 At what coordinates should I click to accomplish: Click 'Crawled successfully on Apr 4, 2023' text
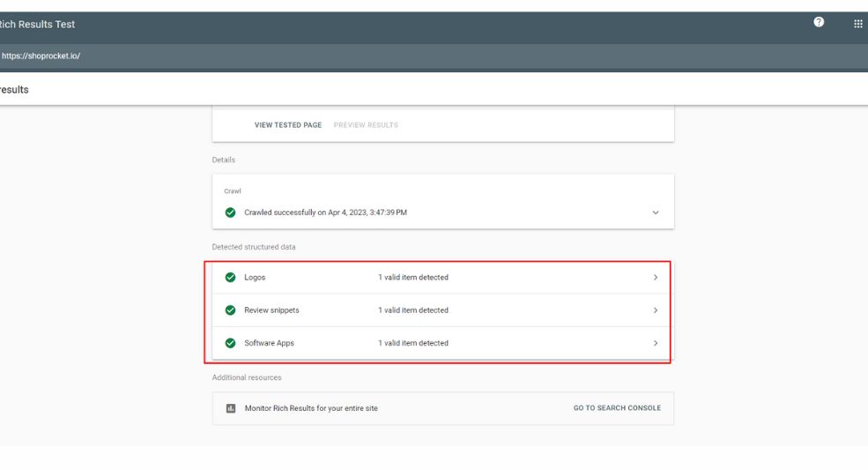pyautogui.click(x=325, y=213)
